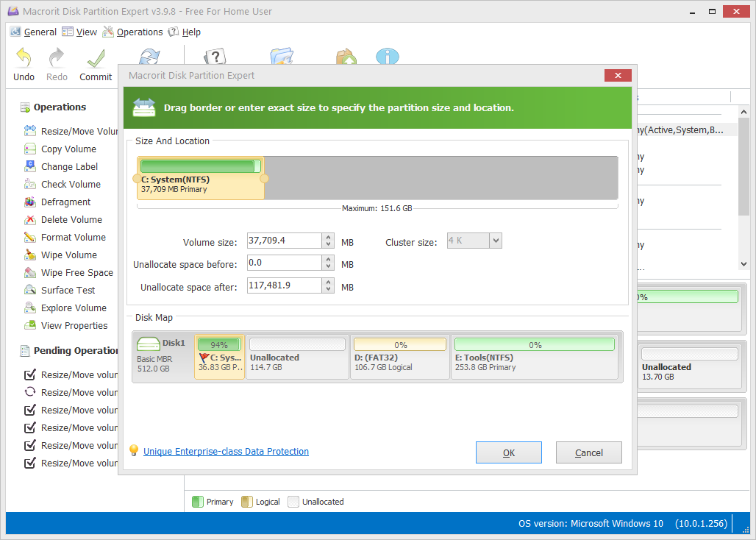Click the Logical legend color swatch
The width and height of the screenshot is (756, 540).
(247, 502)
